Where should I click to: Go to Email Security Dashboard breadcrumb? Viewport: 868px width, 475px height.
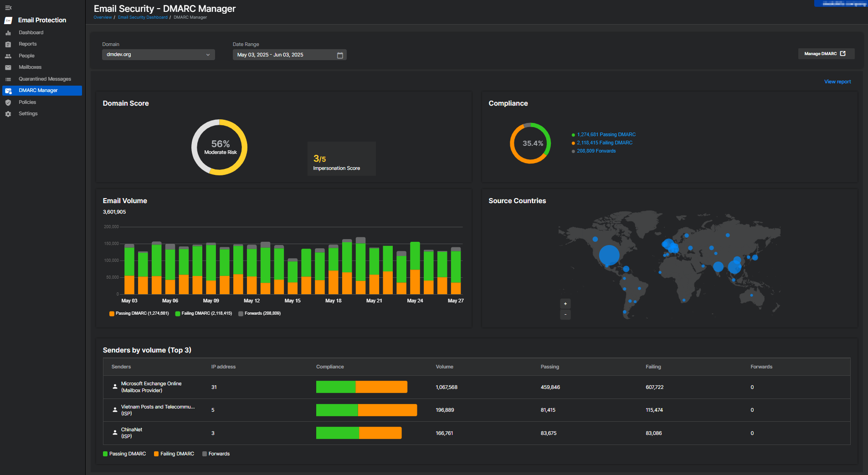pyautogui.click(x=143, y=17)
